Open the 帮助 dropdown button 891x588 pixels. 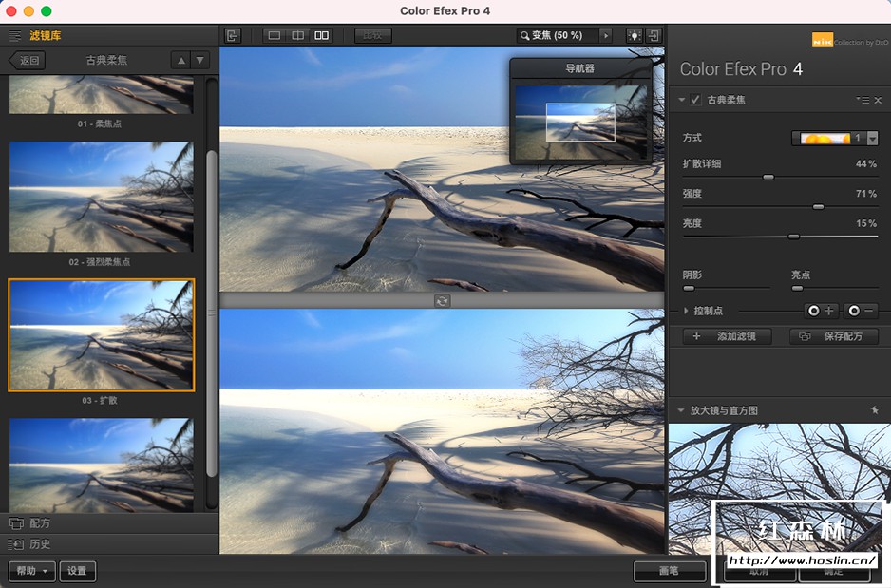pyautogui.click(x=32, y=571)
